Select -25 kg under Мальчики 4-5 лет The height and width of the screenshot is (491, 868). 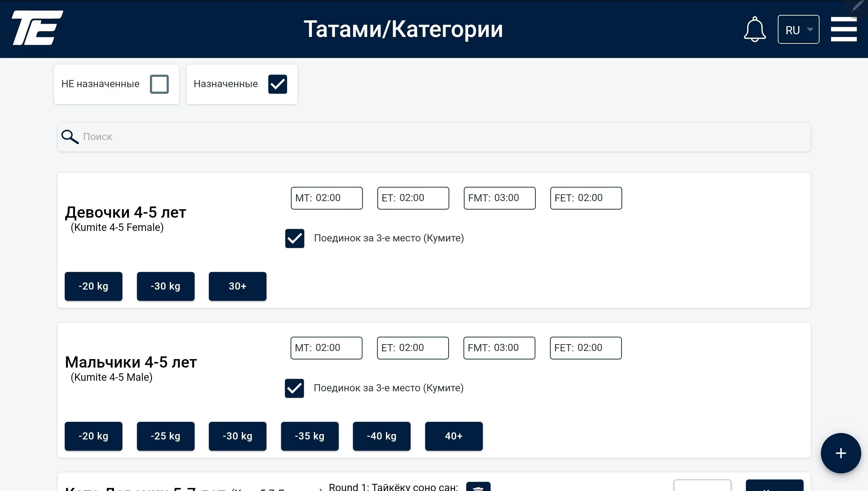pos(165,436)
